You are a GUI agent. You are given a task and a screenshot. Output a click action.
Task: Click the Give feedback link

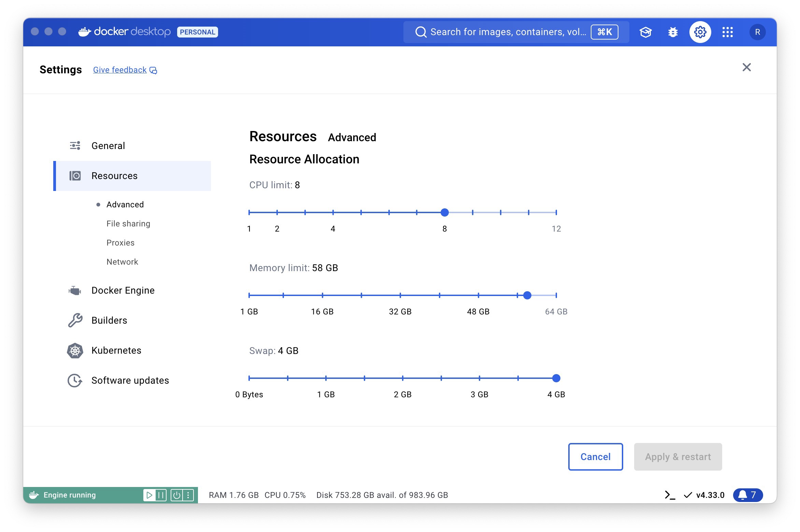125,70
